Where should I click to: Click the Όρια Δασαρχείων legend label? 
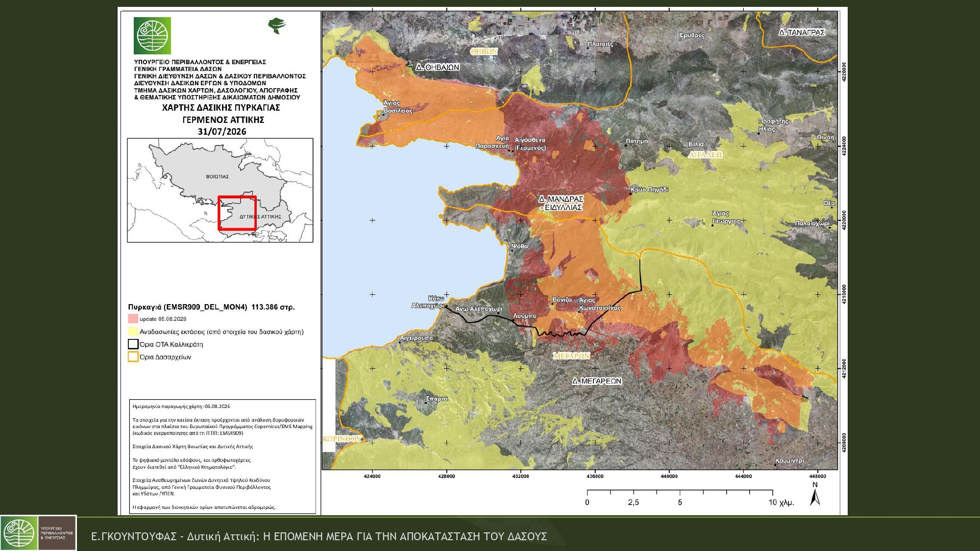[x=165, y=357]
